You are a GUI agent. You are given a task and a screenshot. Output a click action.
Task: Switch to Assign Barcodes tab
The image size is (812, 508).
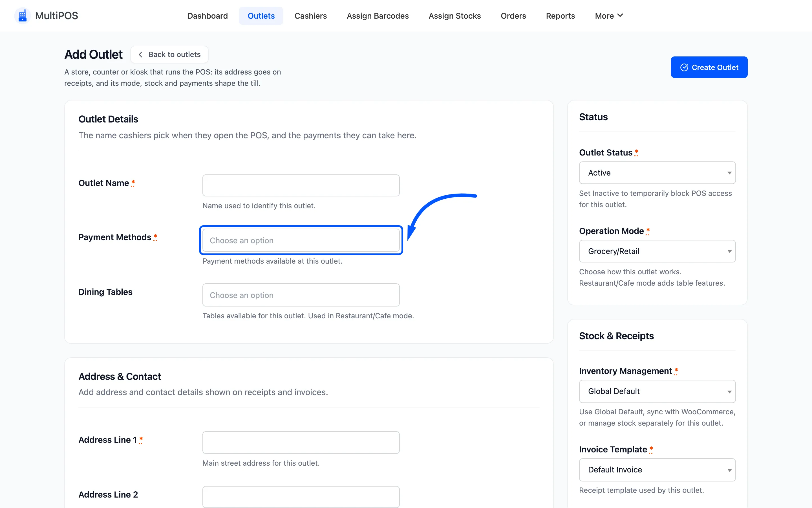[378, 16]
